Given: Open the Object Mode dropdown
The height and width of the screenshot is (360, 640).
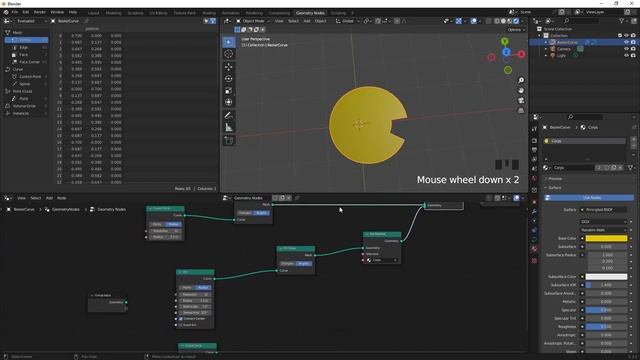Looking at the screenshot, I should 253,21.
